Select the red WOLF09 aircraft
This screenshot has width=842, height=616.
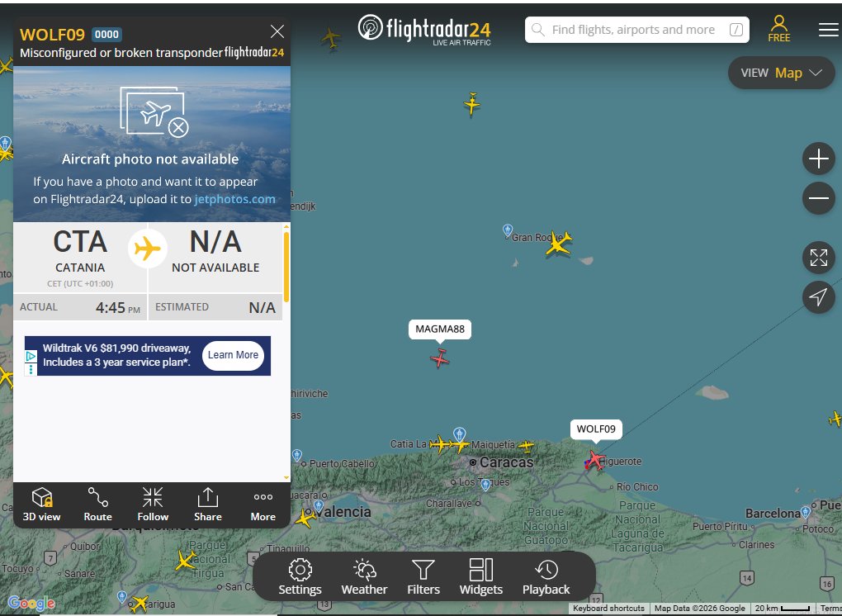point(594,460)
